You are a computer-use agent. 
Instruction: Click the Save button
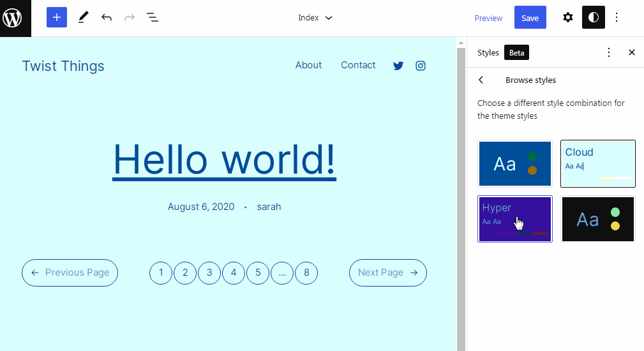tap(530, 18)
